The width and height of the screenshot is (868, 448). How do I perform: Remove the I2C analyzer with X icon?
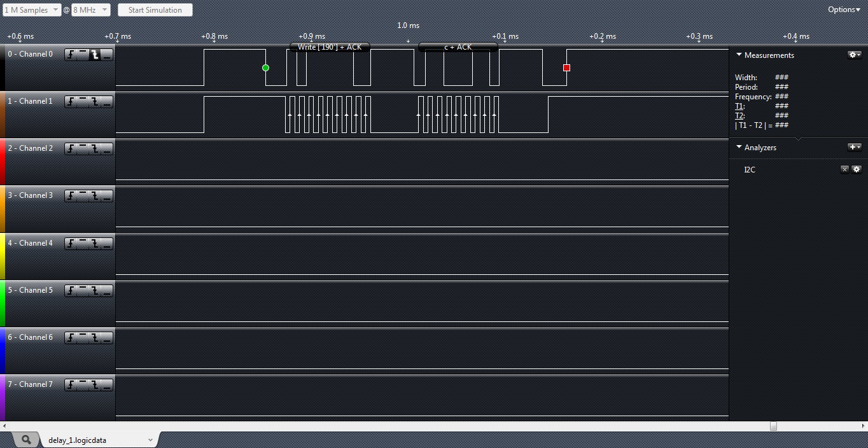coord(844,169)
